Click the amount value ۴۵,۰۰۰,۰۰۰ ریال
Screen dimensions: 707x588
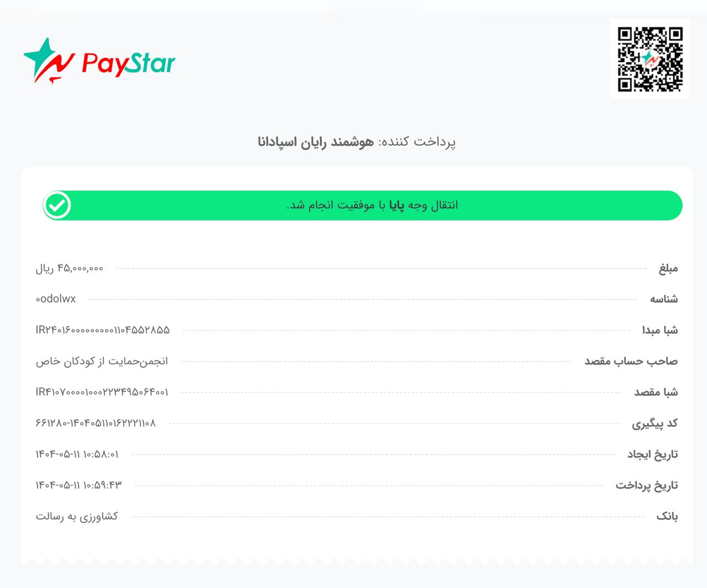point(70,268)
